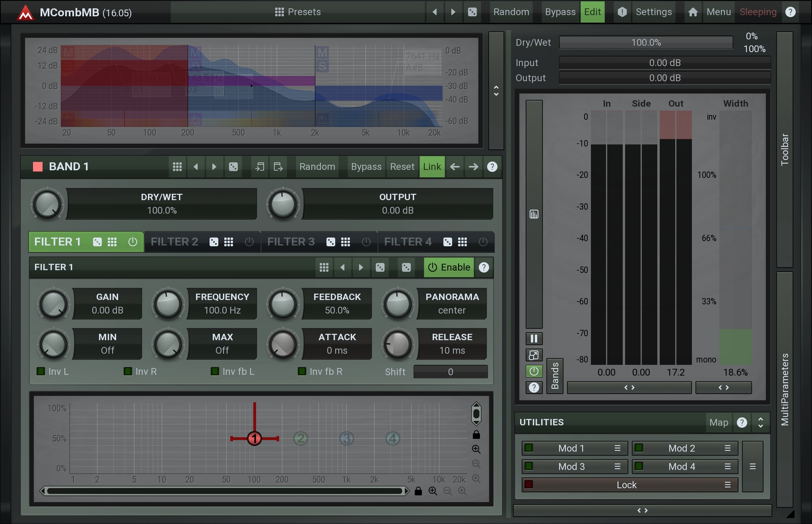
Task: Toggle the Filter 1 Enable button
Action: (449, 267)
